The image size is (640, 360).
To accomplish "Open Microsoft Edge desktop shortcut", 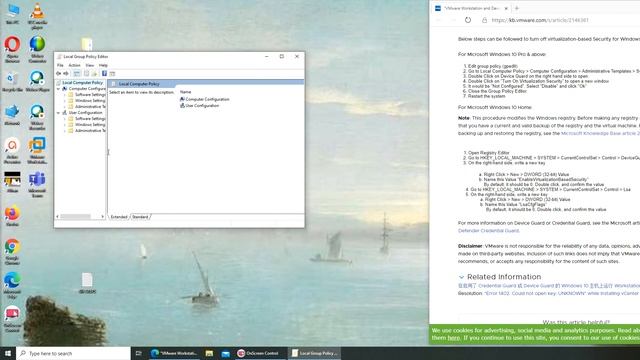I will click(x=12, y=286).
